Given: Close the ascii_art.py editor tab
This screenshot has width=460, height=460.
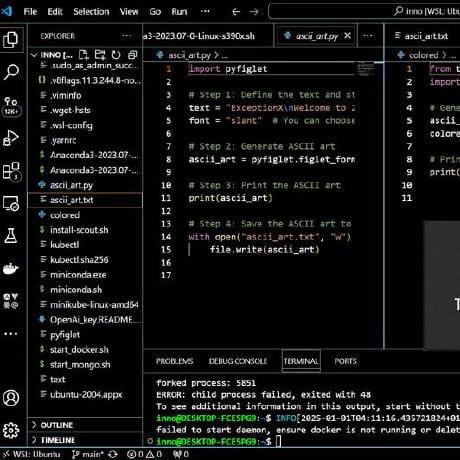Looking at the screenshot, I should pos(347,35).
